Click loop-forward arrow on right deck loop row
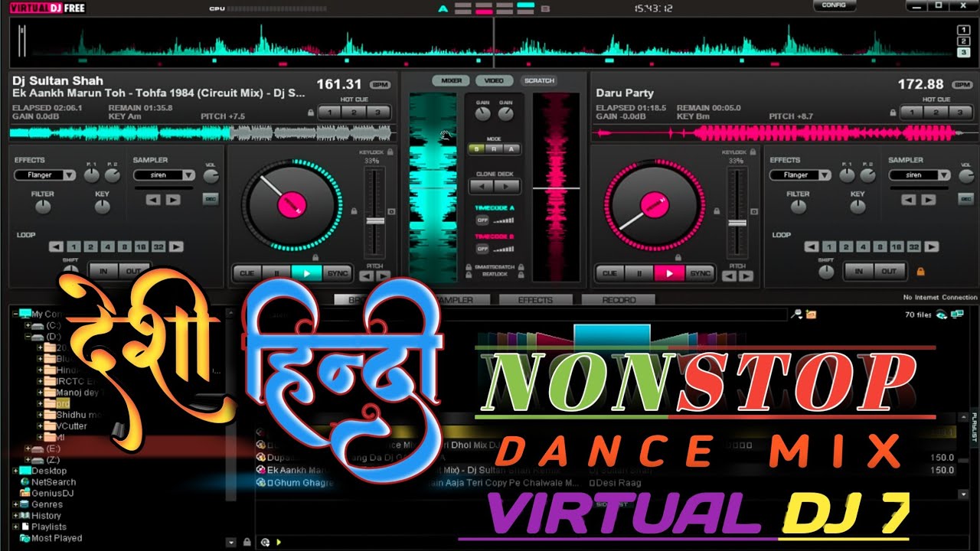This screenshot has width=980, height=551. point(933,246)
